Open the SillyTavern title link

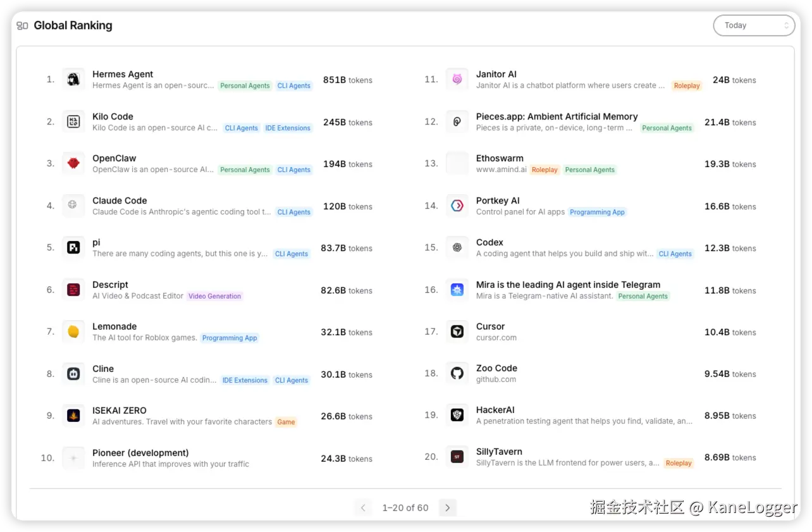pos(499,452)
